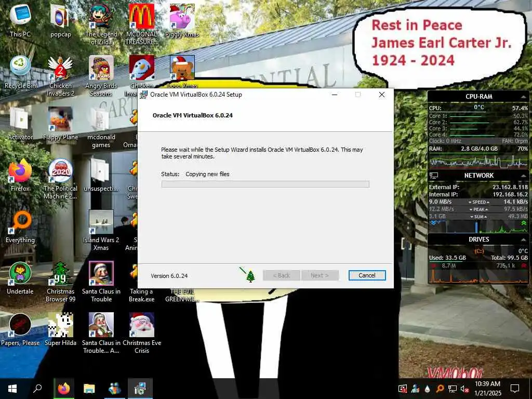The image size is (532, 399).
Task: Click the drive activity graph in DRIVES widget
Action: pyautogui.click(x=478, y=276)
